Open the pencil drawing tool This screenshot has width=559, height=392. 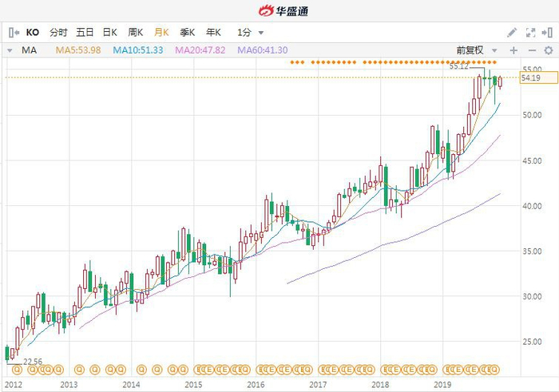(x=512, y=33)
